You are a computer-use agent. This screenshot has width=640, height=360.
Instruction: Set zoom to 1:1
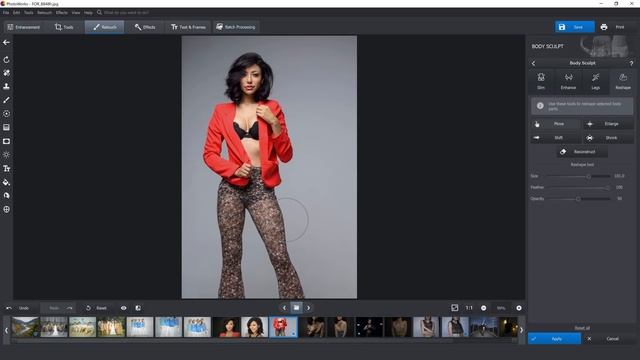pyautogui.click(x=469, y=308)
